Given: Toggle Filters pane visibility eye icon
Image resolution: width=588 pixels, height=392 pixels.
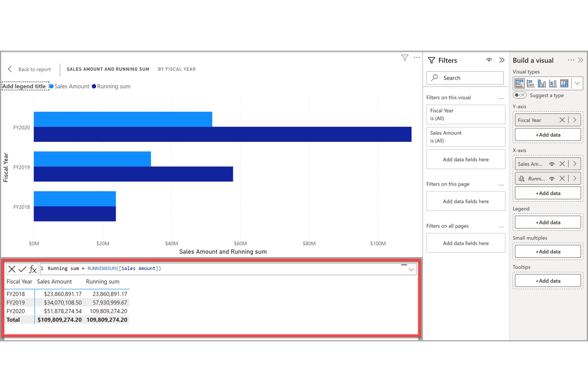Looking at the screenshot, I should (489, 60).
